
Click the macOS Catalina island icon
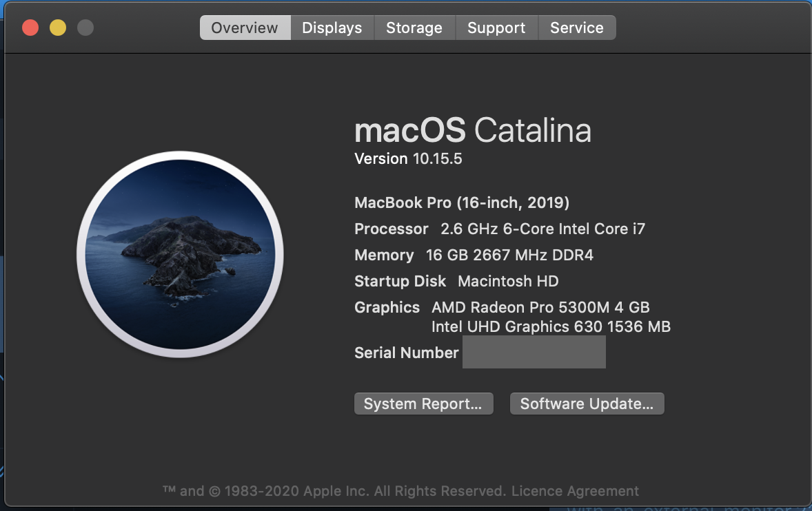coord(181,254)
